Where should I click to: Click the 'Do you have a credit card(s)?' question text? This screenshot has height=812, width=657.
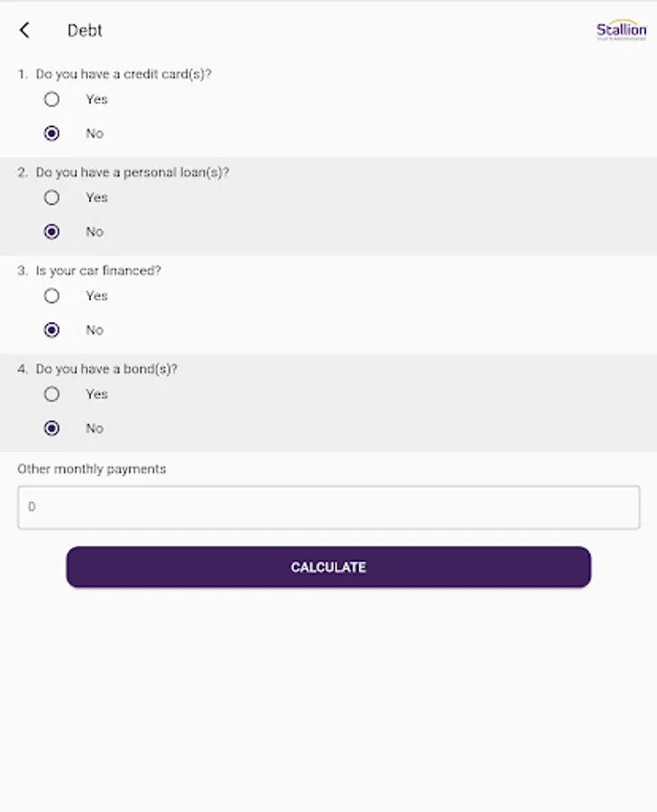[124, 74]
